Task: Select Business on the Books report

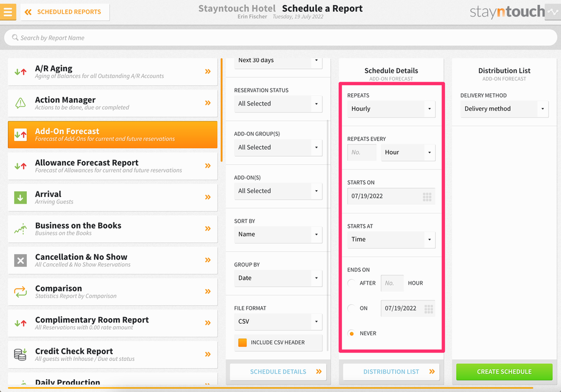Action: pos(112,229)
